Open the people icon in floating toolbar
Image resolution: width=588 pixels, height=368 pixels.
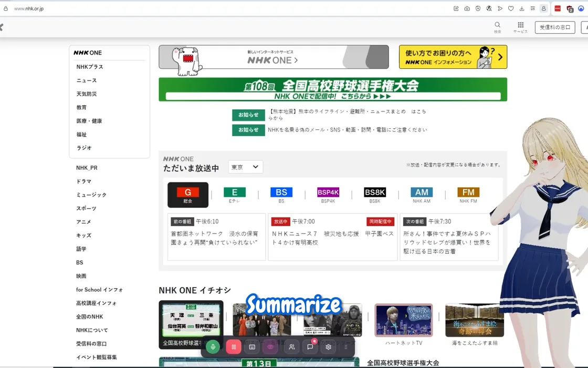[x=292, y=347]
